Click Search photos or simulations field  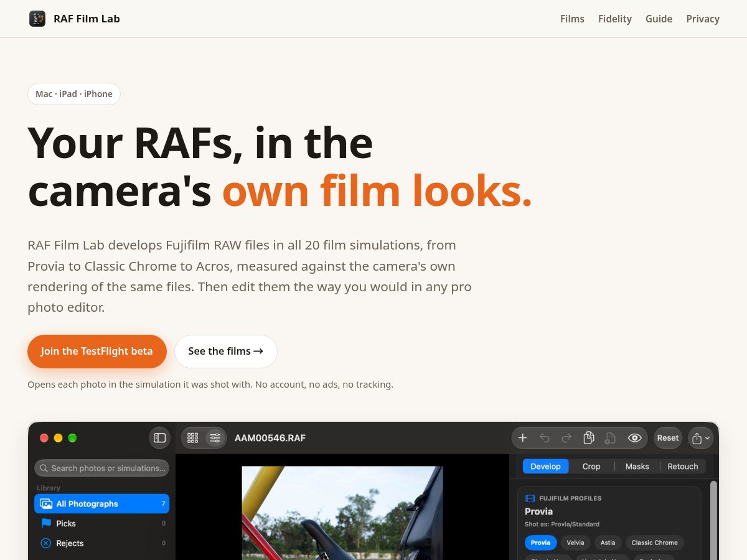[x=101, y=468]
